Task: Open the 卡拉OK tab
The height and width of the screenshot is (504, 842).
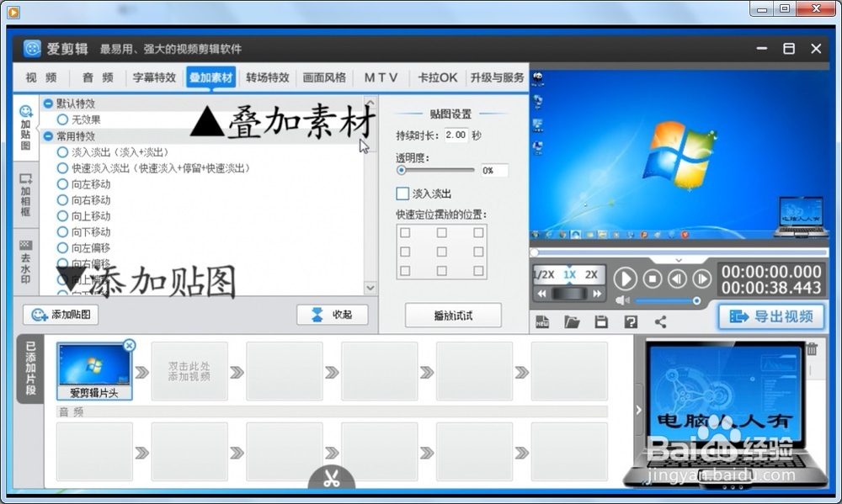Action: [438, 77]
